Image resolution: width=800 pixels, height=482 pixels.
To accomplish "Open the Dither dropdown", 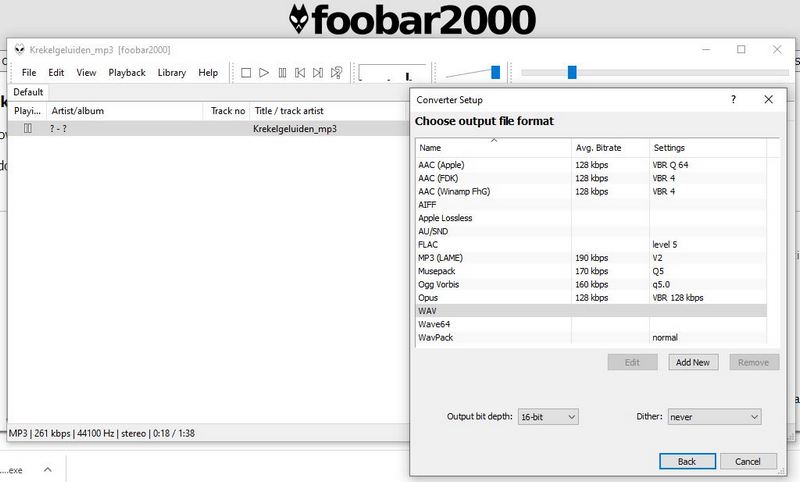I will [714, 417].
